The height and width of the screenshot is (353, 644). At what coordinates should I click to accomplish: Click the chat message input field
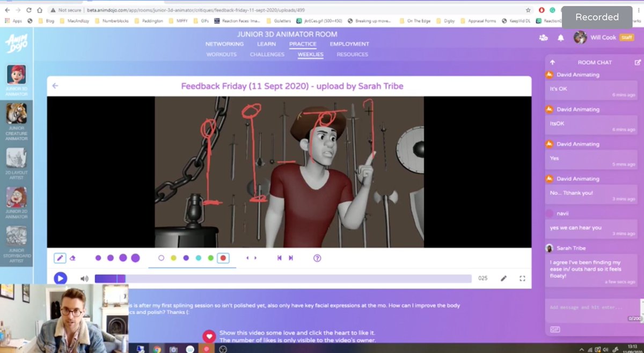tap(593, 307)
